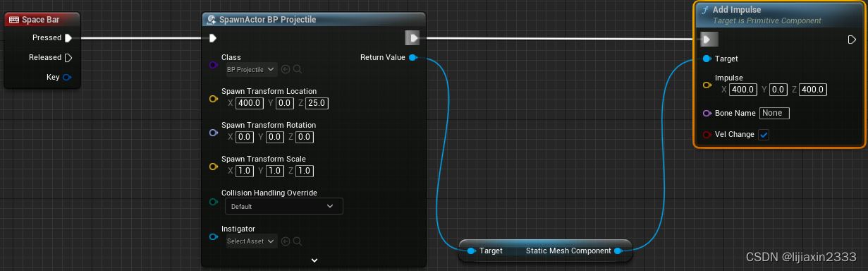Click the Spawn Scale Y field 1.0

274,171
